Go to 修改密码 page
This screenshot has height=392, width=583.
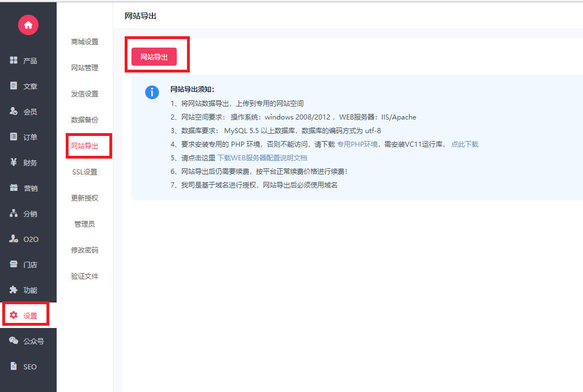point(85,250)
